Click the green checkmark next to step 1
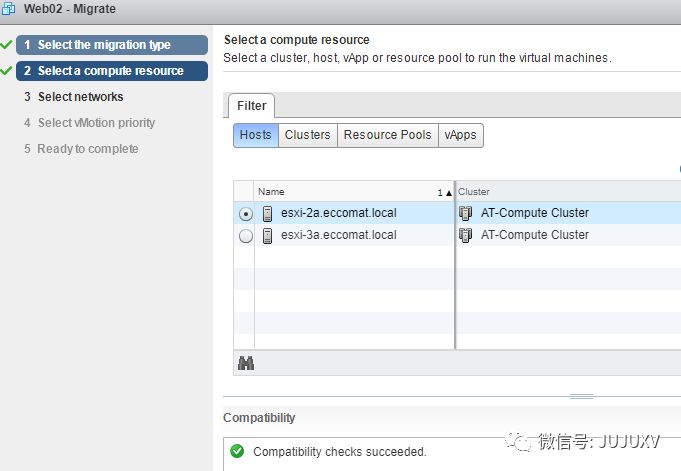This screenshot has height=471, width=681. pyautogui.click(x=7, y=45)
